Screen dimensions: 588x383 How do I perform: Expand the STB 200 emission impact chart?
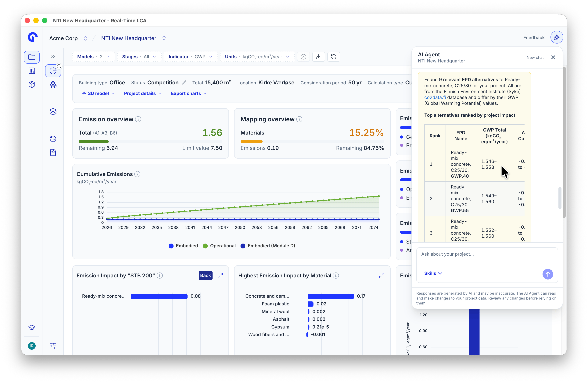pyautogui.click(x=220, y=275)
